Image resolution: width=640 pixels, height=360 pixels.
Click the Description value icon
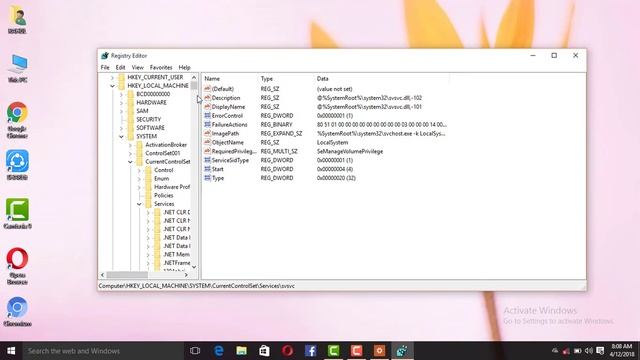click(x=207, y=98)
